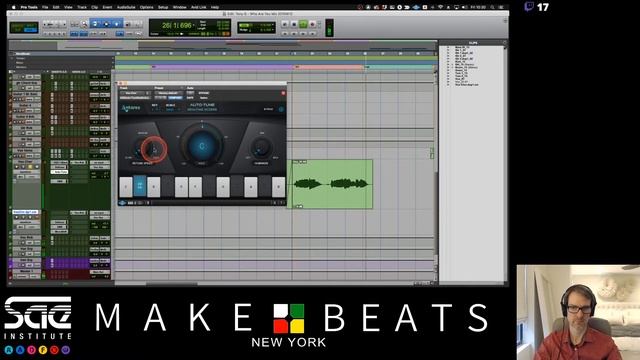Click the Avid icon on the plugin's bottom bar
Screen dimensions: 640x360
[x=122, y=203]
